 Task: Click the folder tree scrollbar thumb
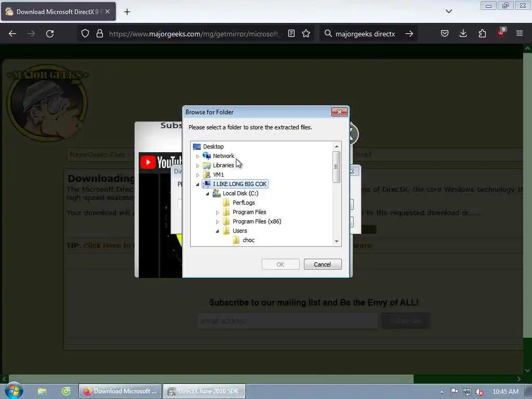(336, 167)
